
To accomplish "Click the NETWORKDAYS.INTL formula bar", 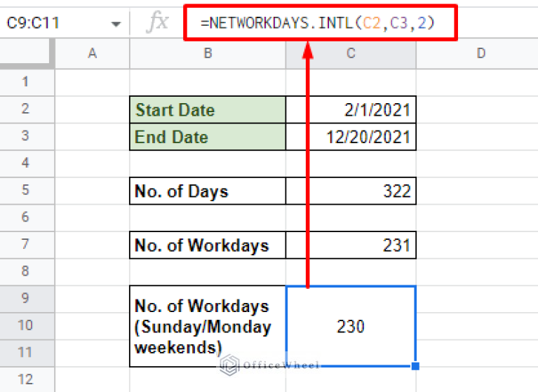I will click(319, 23).
